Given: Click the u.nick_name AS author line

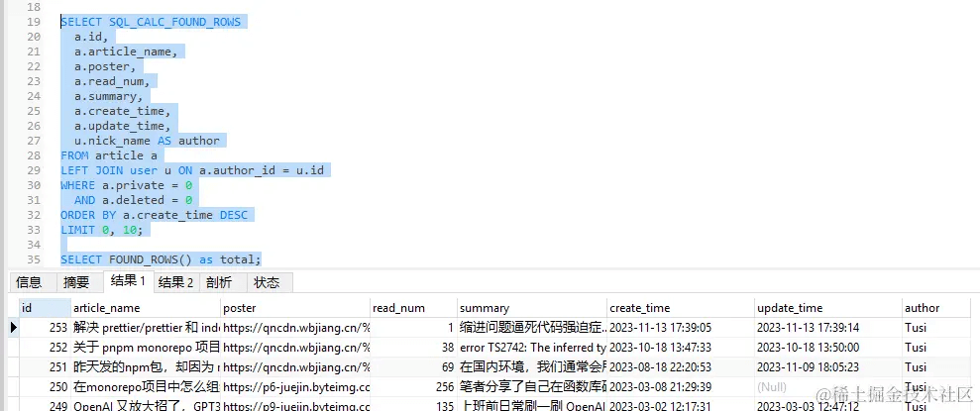Looking at the screenshot, I should pos(147,142).
